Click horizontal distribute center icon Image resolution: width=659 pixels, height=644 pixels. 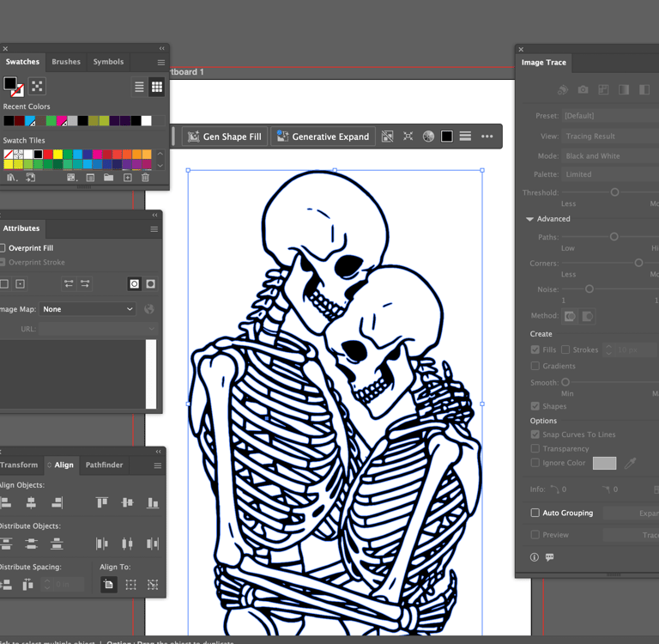coord(127,544)
